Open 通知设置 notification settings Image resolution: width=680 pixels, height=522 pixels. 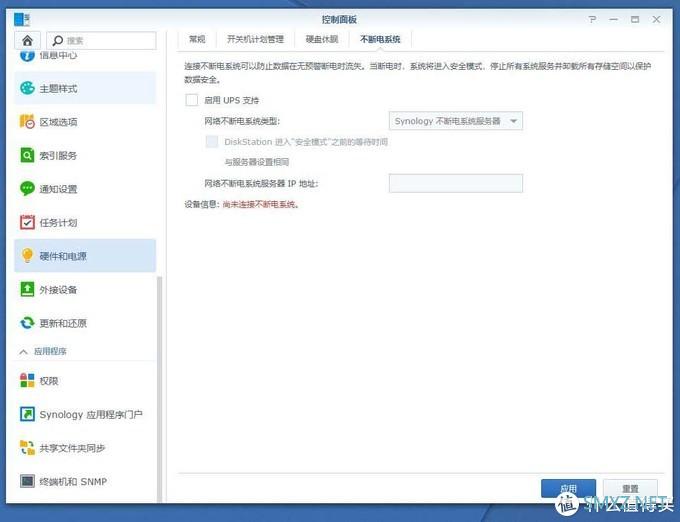(x=58, y=189)
